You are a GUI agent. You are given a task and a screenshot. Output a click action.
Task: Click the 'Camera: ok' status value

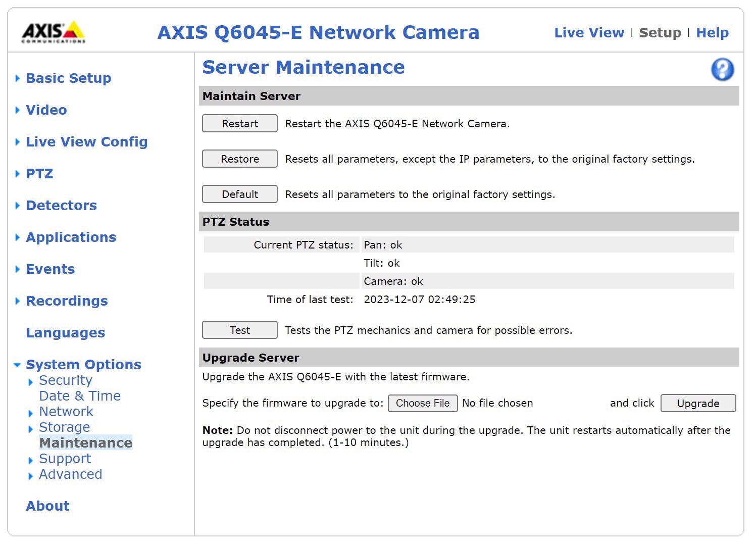tap(393, 281)
